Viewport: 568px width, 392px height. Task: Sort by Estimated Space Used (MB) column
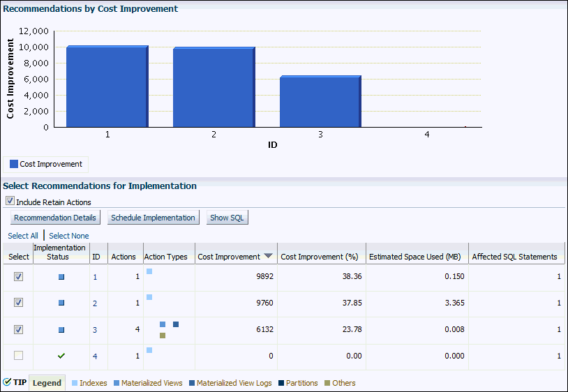415,257
